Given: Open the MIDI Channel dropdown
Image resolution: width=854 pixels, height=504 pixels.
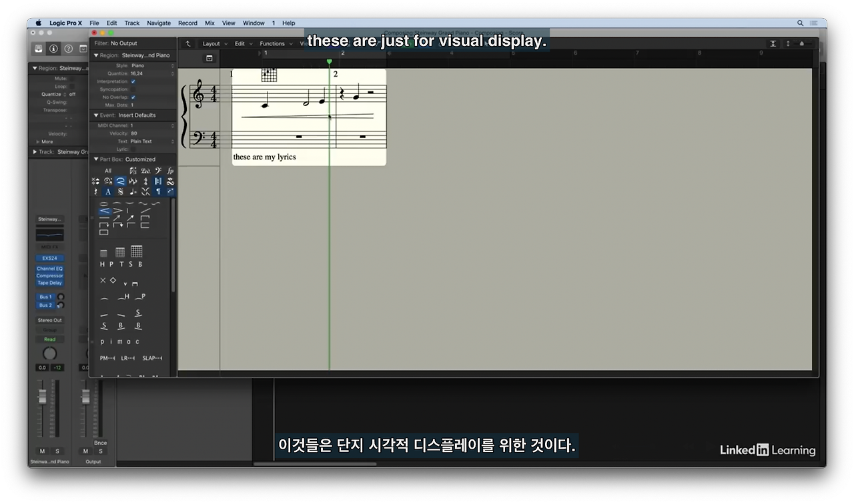Looking at the screenshot, I should [152, 125].
